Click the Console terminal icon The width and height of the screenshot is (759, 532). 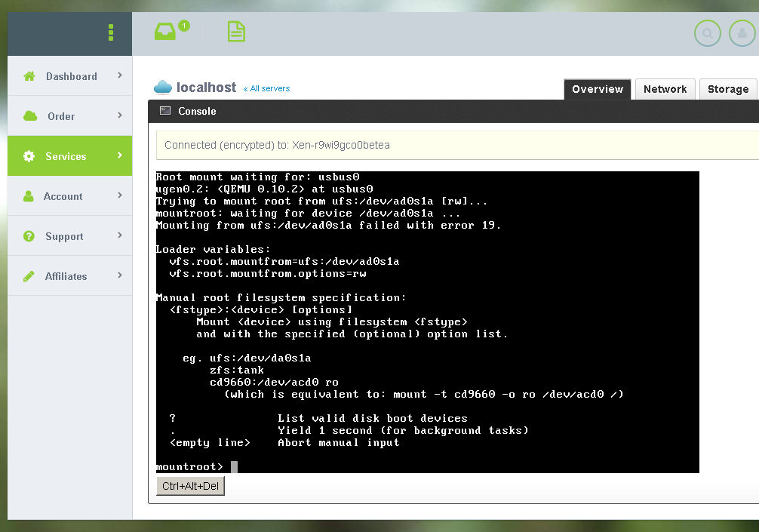pyautogui.click(x=165, y=111)
